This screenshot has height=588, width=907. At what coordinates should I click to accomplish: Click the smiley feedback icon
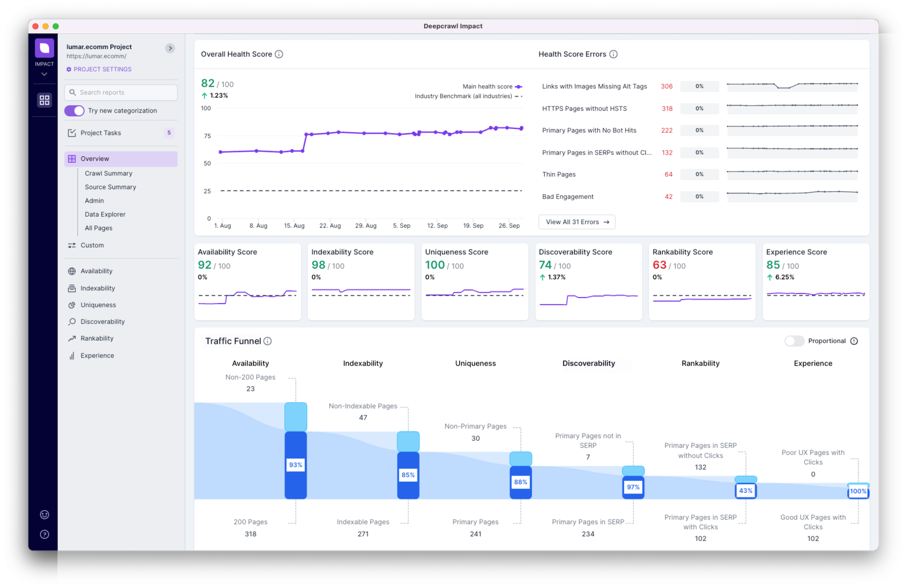click(44, 514)
